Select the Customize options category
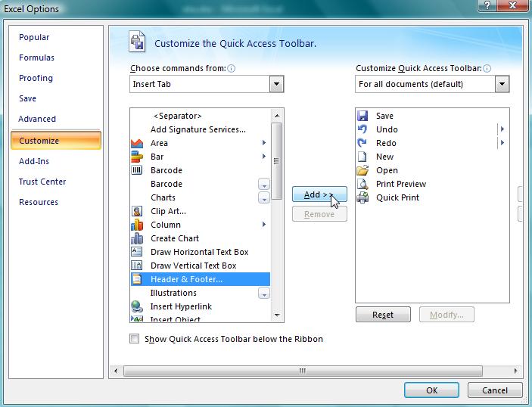 pyautogui.click(x=56, y=141)
